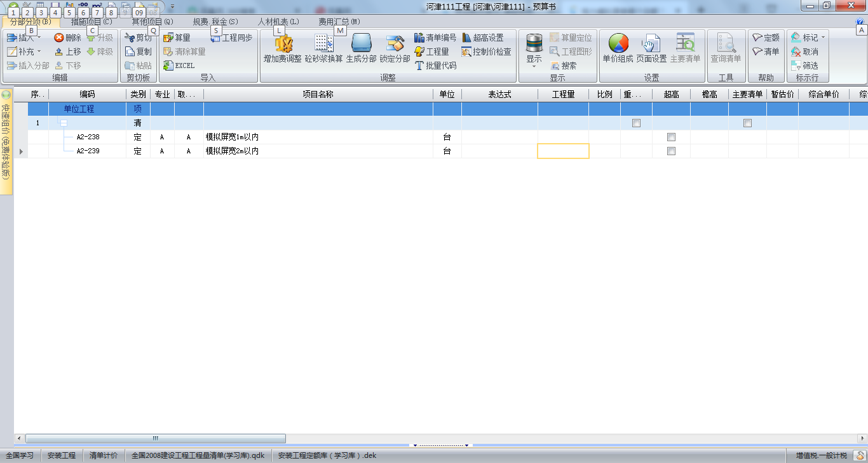
Task: Click the horizontal scrollbar thumb
Action: [155, 438]
